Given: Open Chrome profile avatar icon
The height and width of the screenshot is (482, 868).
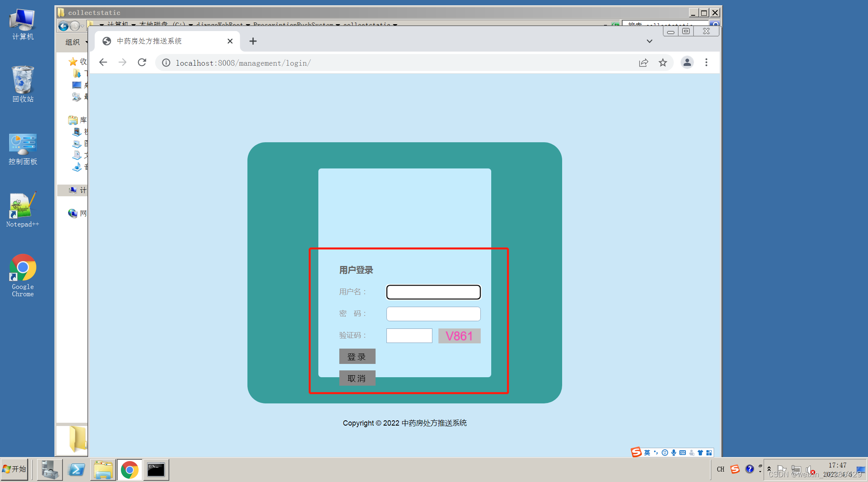Looking at the screenshot, I should click(x=687, y=62).
